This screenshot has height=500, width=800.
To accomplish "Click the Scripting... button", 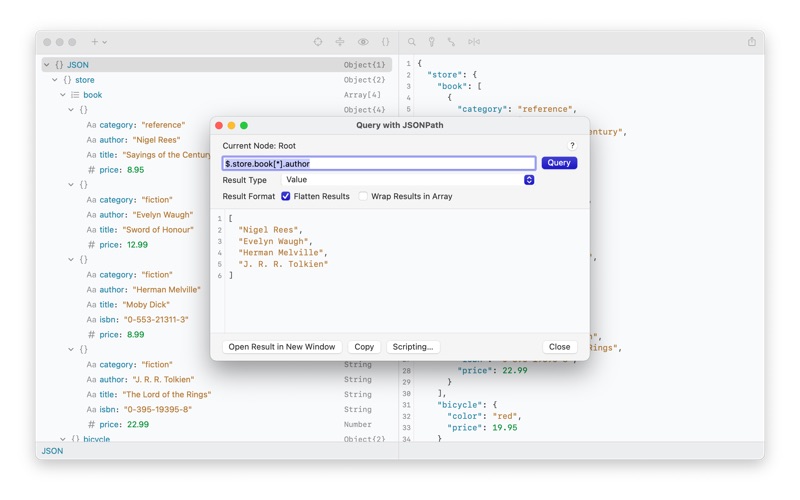I will [413, 347].
